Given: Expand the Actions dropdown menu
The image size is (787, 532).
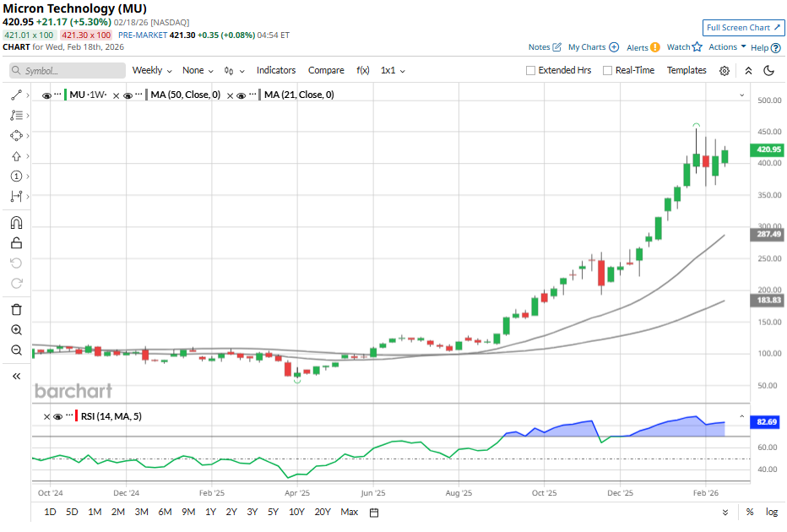Looking at the screenshot, I should coord(727,46).
